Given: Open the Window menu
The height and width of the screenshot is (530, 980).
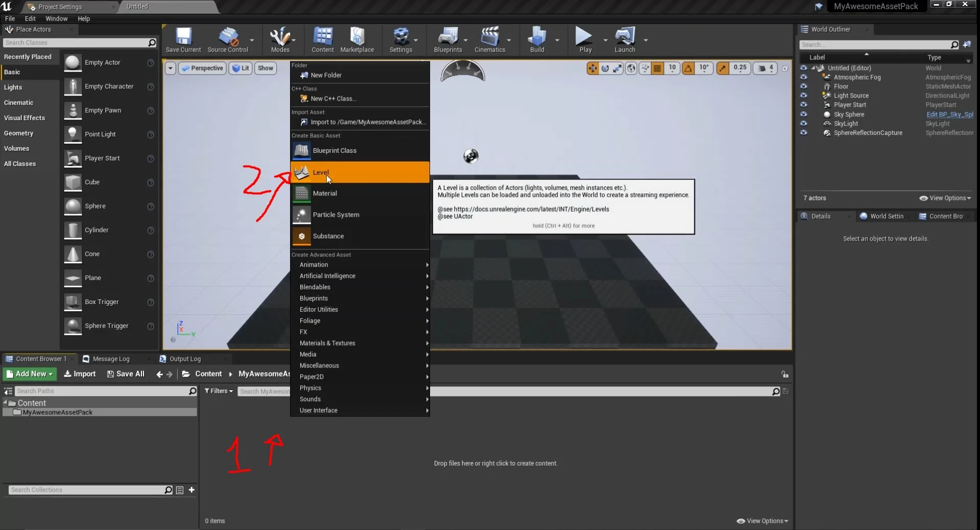Looking at the screenshot, I should (x=56, y=18).
